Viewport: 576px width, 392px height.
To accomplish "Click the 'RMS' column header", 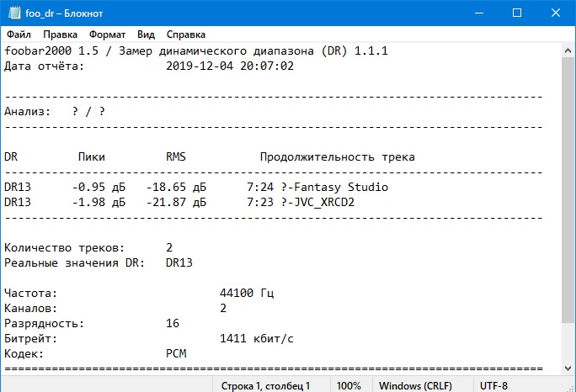I will click(x=176, y=156).
